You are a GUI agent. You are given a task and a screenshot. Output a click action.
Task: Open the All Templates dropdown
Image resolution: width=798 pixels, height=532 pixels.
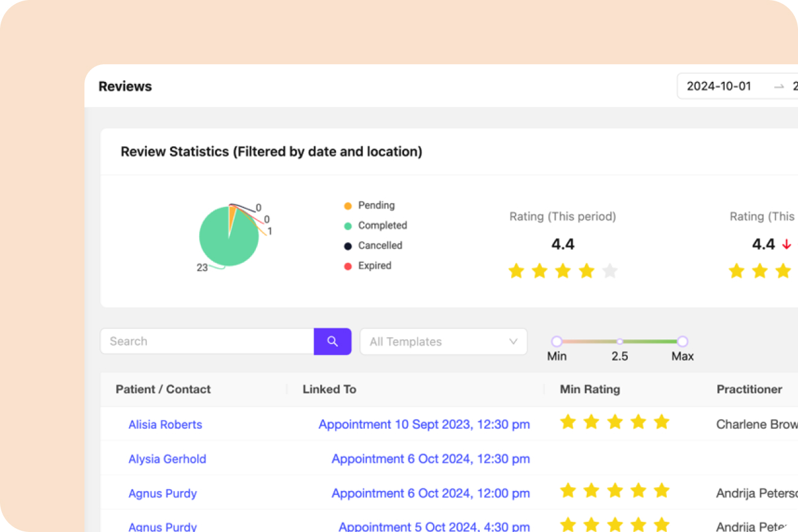point(443,342)
